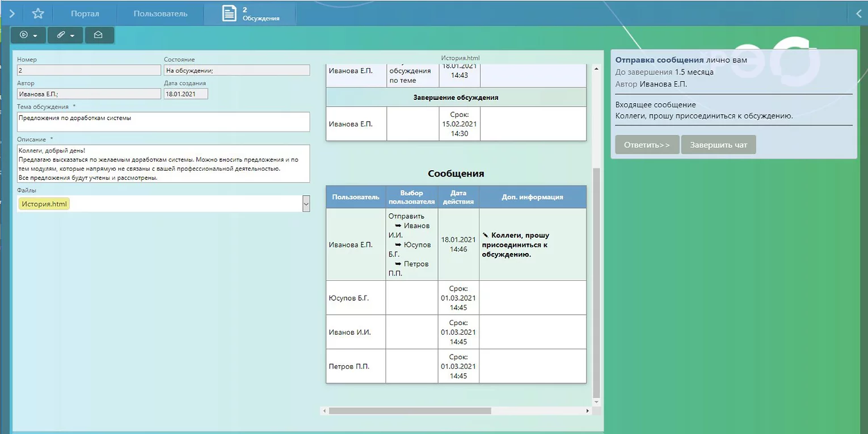Collapse right panel with top-right chevron
Screen dimensions: 868x434
coord(858,13)
